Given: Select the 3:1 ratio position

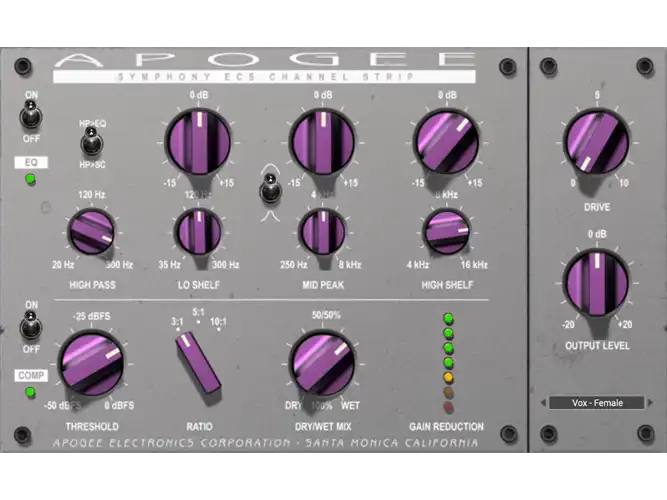Looking at the screenshot, I should [177, 322].
